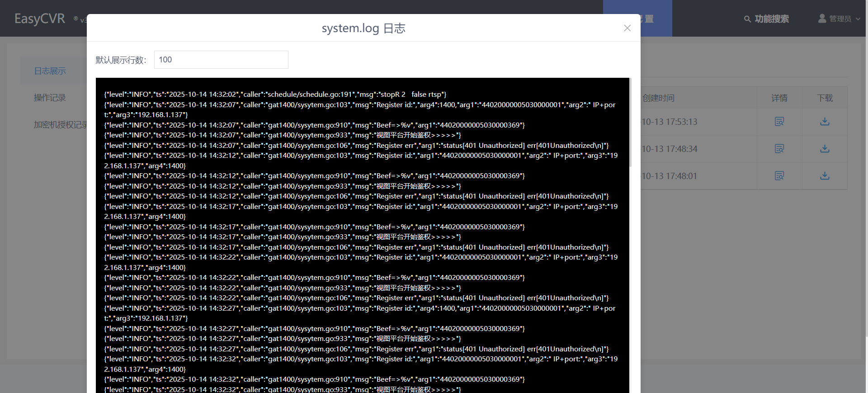Select the 加密机授权记录 sidebar item
The height and width of the screenshot is (393, 868).
click(x=60, y=125)
